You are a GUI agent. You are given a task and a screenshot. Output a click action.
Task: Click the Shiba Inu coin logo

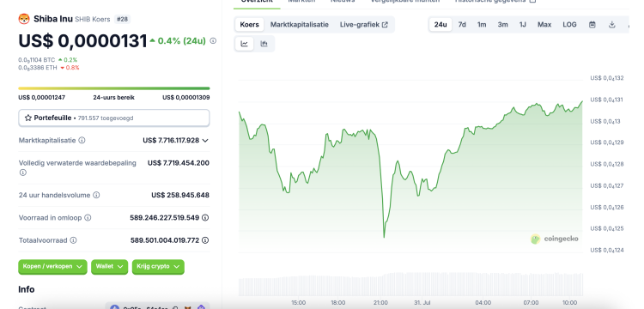pos(24,19)
